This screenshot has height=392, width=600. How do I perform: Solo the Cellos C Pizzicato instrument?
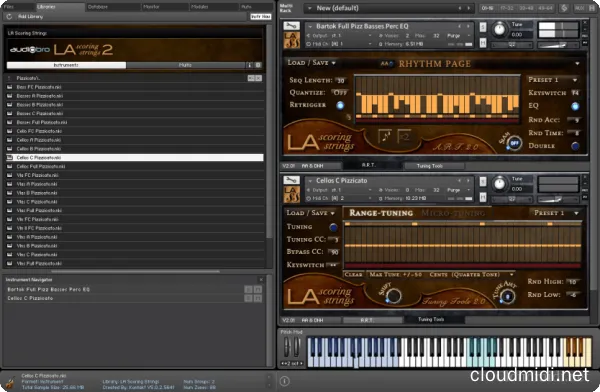click(483, 181)
